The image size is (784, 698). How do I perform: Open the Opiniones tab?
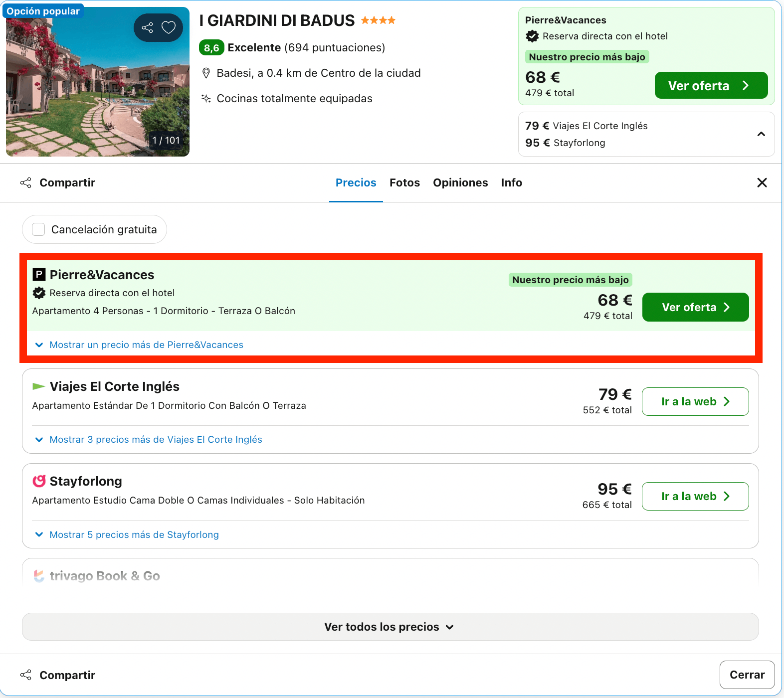460,182
